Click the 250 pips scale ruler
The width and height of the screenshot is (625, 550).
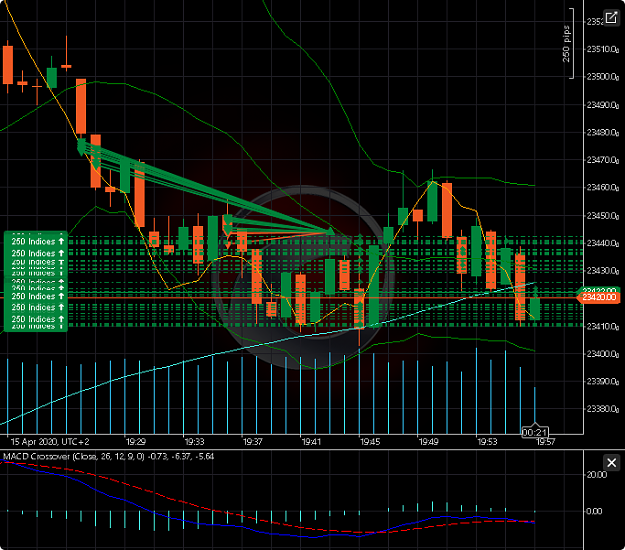click(x=569, y=43)
